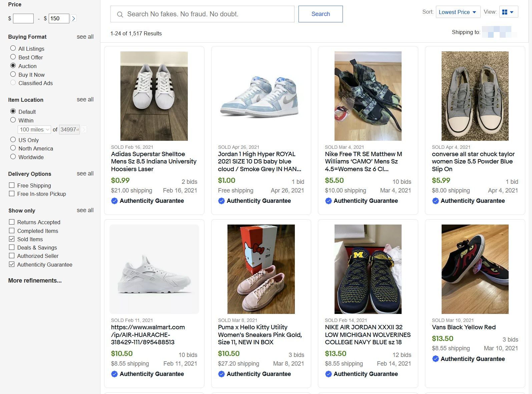Screen dimensions: 532x394
Task: Click the Michigan Wolverines Jordan thumbnail
Action: coord(368,269)
